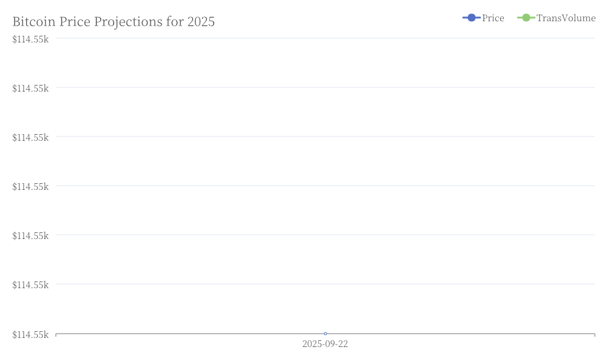Image resolution: width=607 pixels, height=364 pixels.
Task: Click the topmost $114.55k y-axis label
Action: pos(30,39)
